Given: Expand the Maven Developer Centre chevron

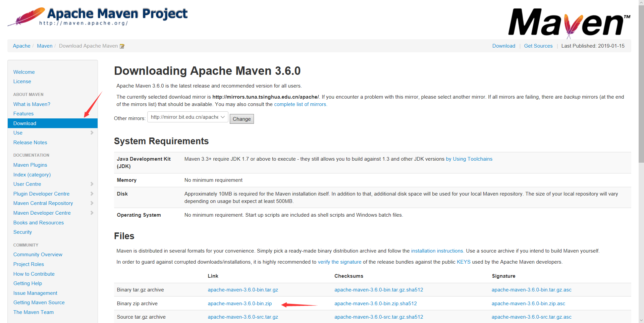Looking at the screenshot, I should click(x=92, y=213).
